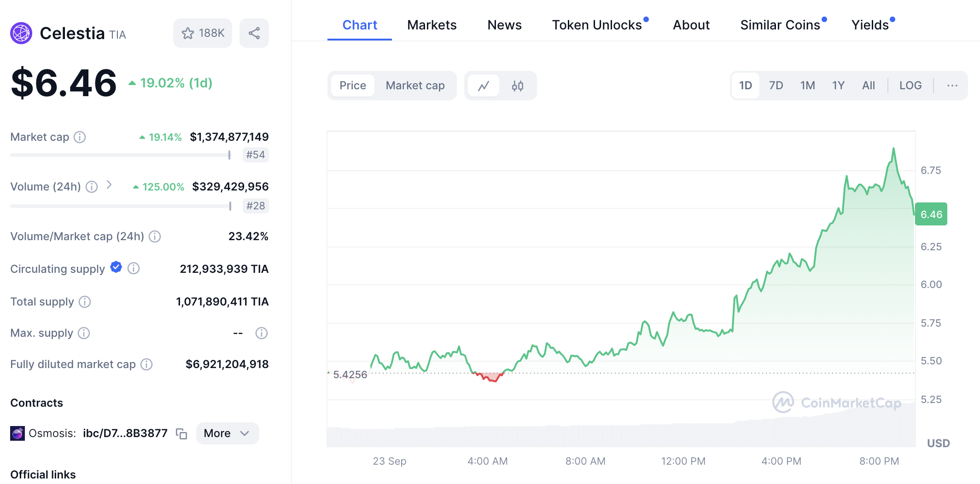Click the $329,429,956 volume value

(x=230, y=186)
